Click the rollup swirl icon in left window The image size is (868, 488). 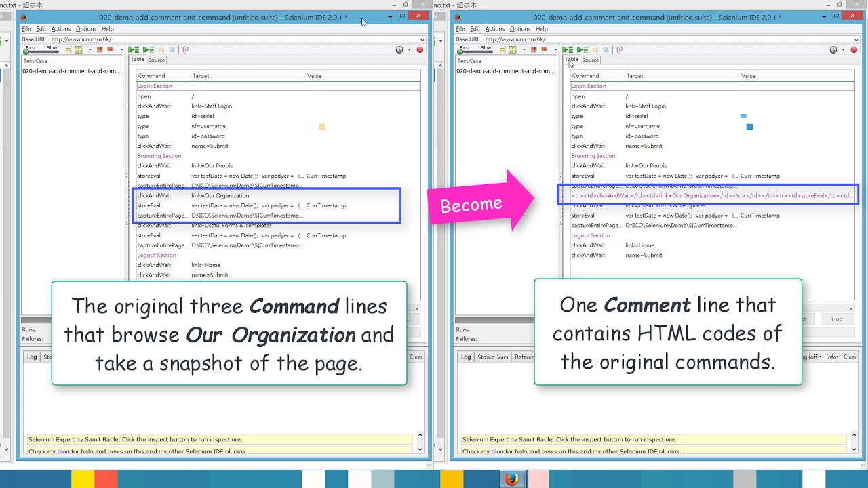185,49
